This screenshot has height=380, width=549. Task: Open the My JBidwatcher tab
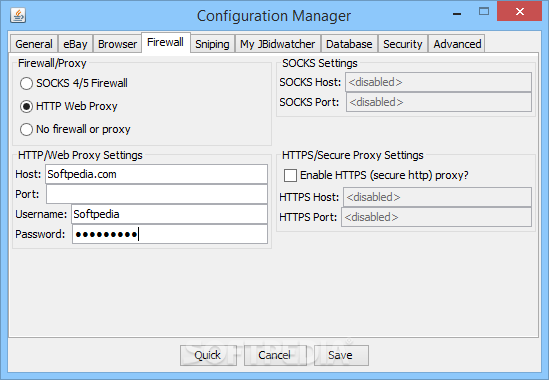coord(278,44)
